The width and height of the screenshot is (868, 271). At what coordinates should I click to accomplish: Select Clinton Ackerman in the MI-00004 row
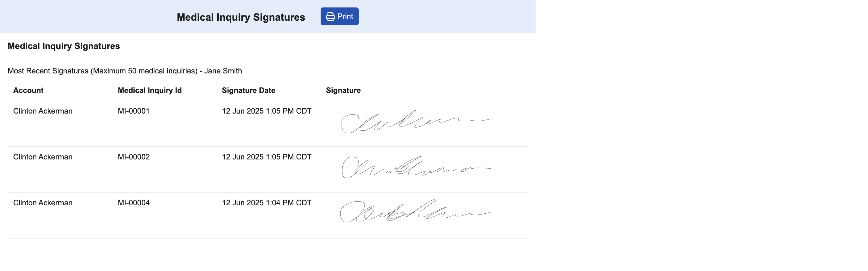(x=43, y=203)
